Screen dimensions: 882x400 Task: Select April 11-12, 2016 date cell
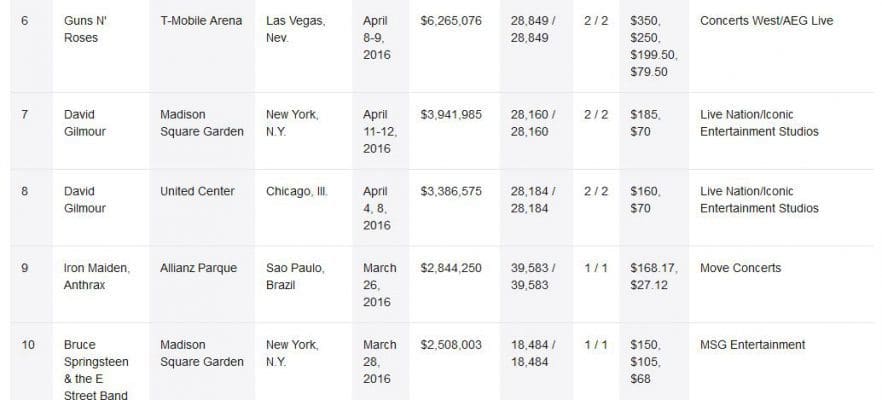[x=380, y=132]
